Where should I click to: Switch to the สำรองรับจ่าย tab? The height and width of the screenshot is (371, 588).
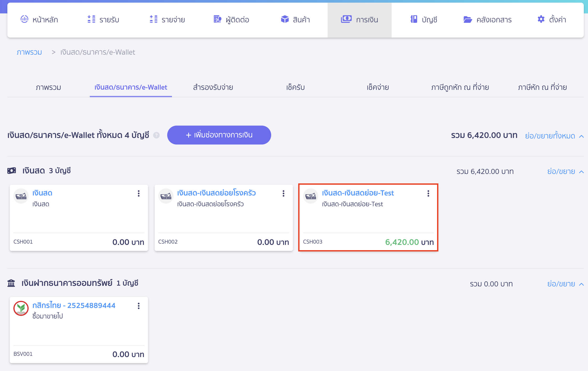[x=213, y=87]
